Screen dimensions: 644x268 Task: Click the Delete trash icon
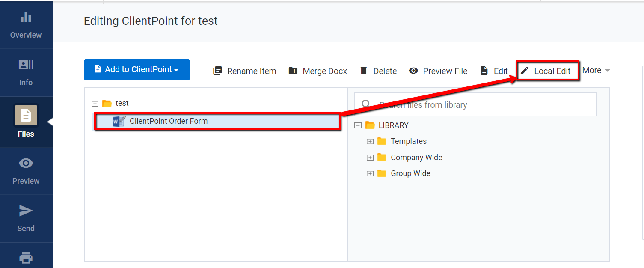tap(364, 71)
